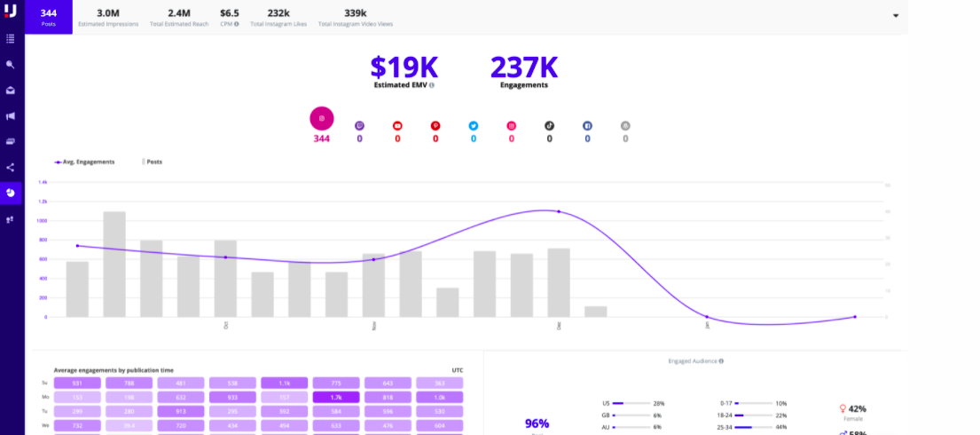Click the 1.7k heatmap cell on Monday
This screenshot has height=435, width=980.
336,397
